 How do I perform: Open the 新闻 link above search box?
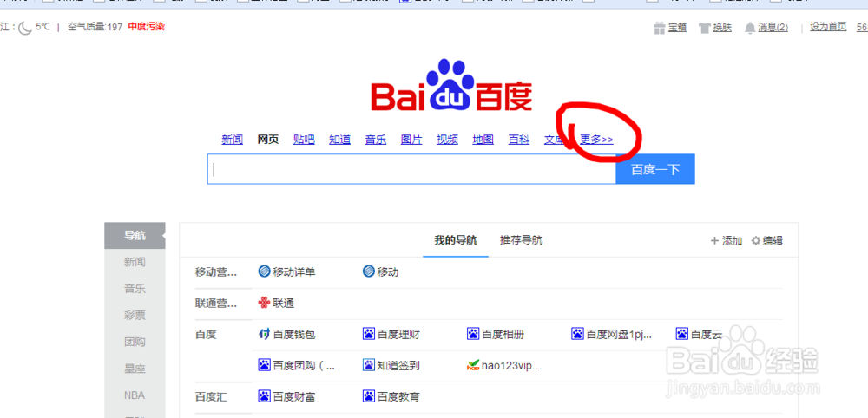tap(233, 140)
